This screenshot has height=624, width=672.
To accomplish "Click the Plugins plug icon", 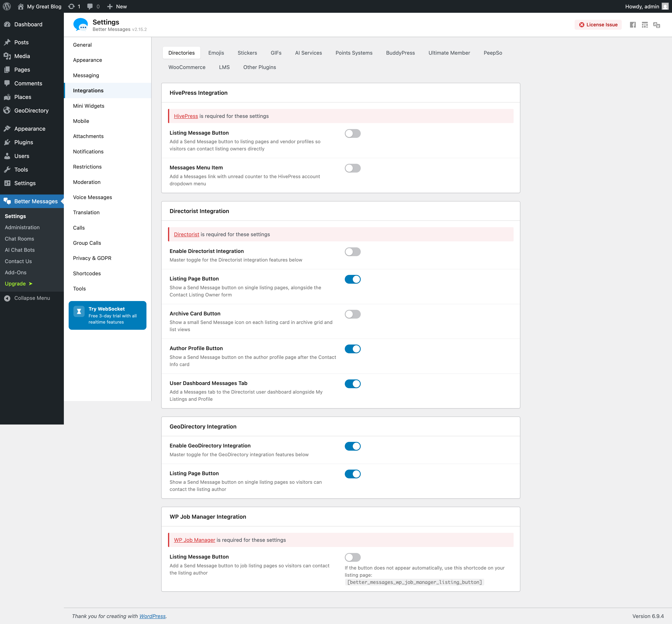I will pos(7,142).
